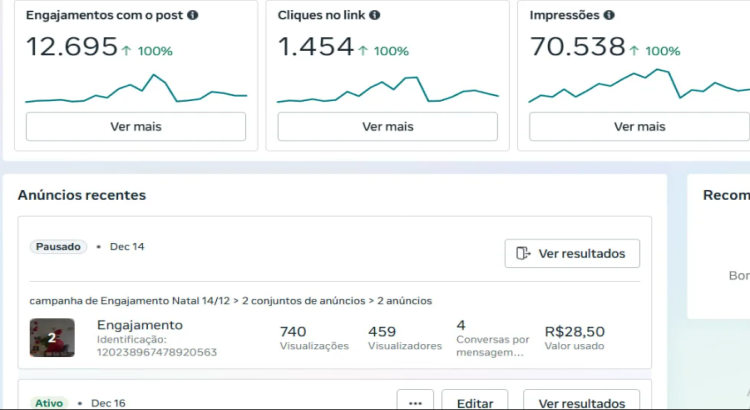Open Ver mais under Impressões
Image resolution: width=750 pixels, height=410 pixels.
[640, 127]
